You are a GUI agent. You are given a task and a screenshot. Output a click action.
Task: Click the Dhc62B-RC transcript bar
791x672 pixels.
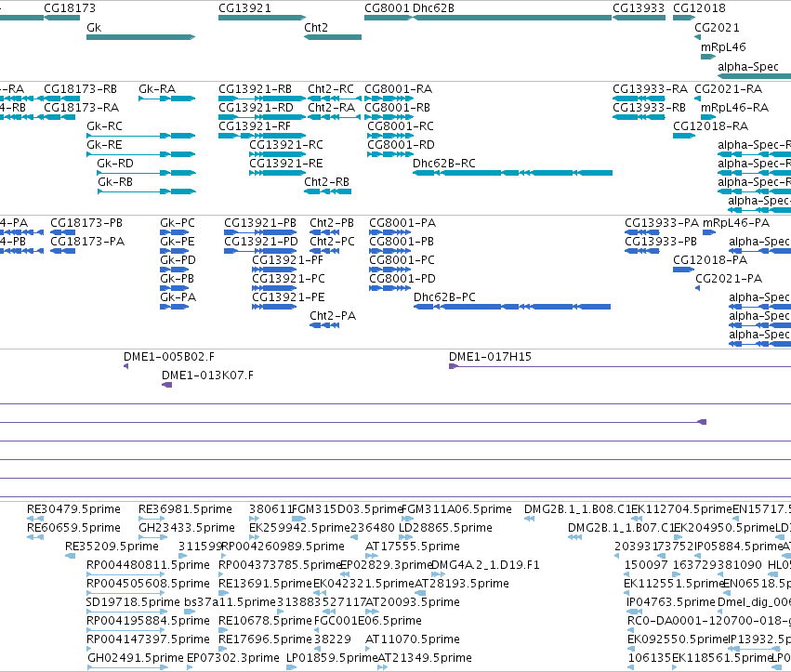512,173
